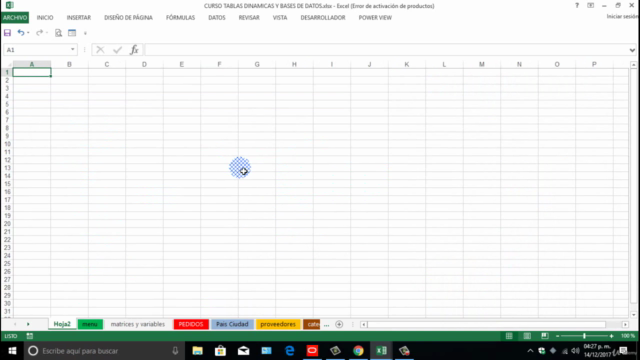
Task: Select row 13 header
Action: tap(7, 168)
